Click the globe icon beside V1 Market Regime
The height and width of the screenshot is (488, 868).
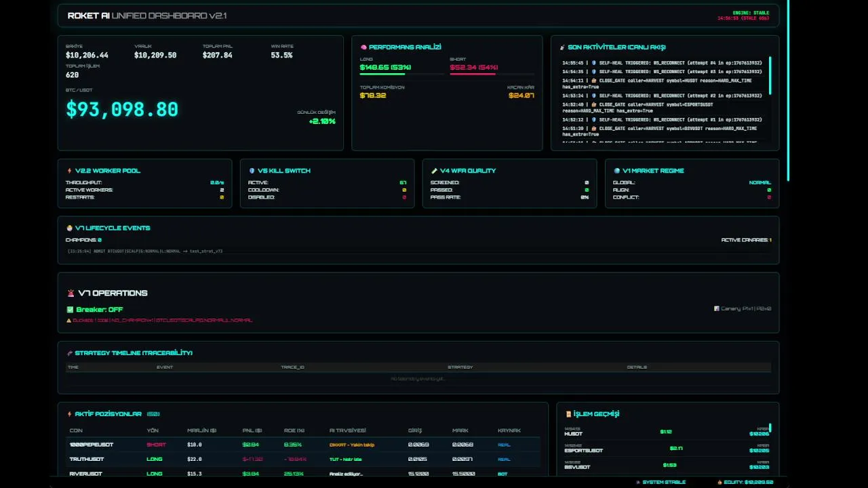616,171
